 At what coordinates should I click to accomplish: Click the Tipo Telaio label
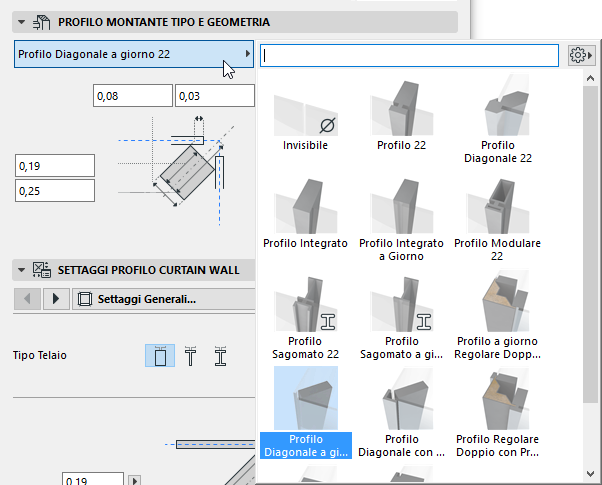click(x=40, y=355)
